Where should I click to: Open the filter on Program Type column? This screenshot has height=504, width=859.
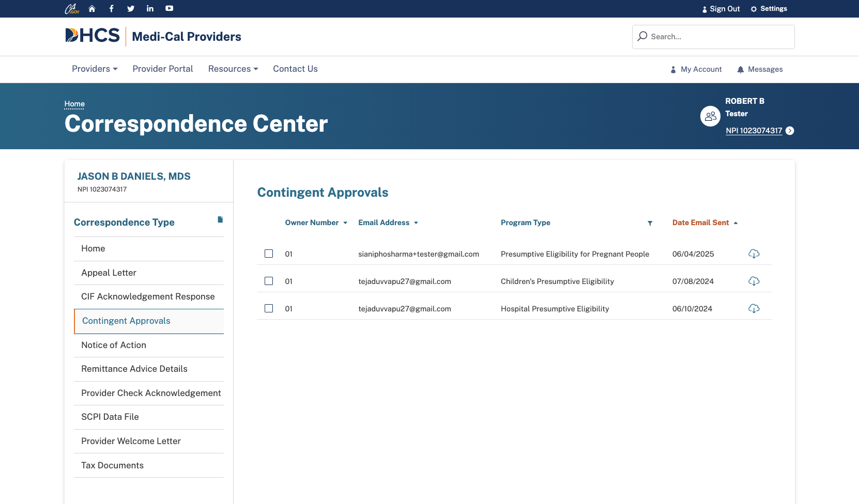click(650, 223)
